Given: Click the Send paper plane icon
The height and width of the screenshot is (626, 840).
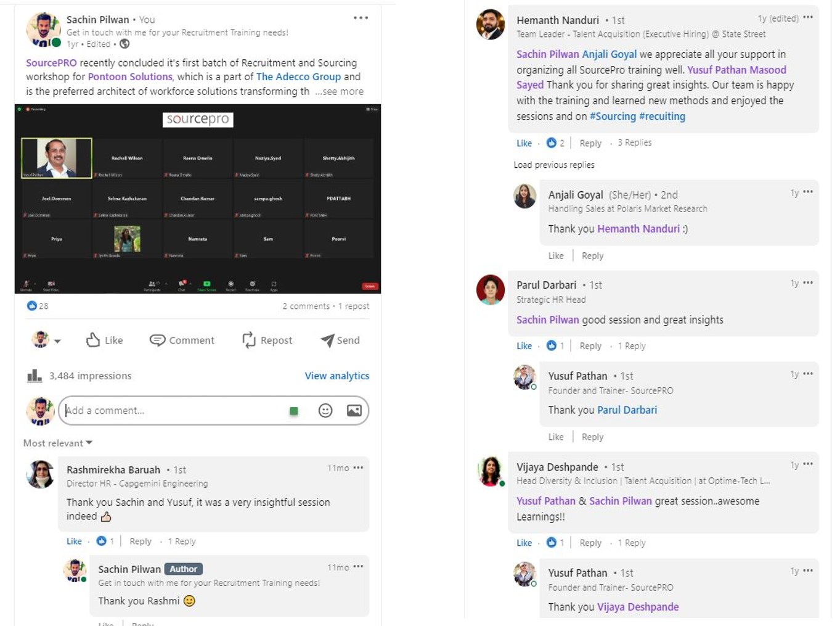Looking at the screenshot, I should (327, 340).
